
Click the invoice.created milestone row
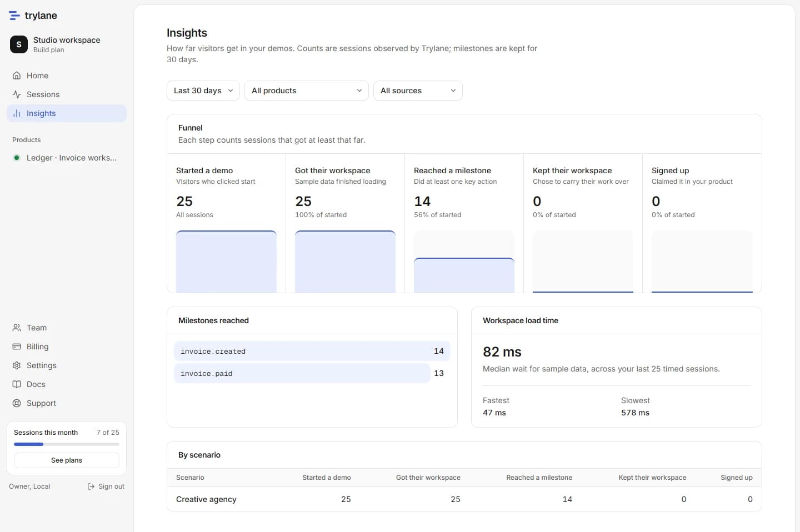click(312, 351)
